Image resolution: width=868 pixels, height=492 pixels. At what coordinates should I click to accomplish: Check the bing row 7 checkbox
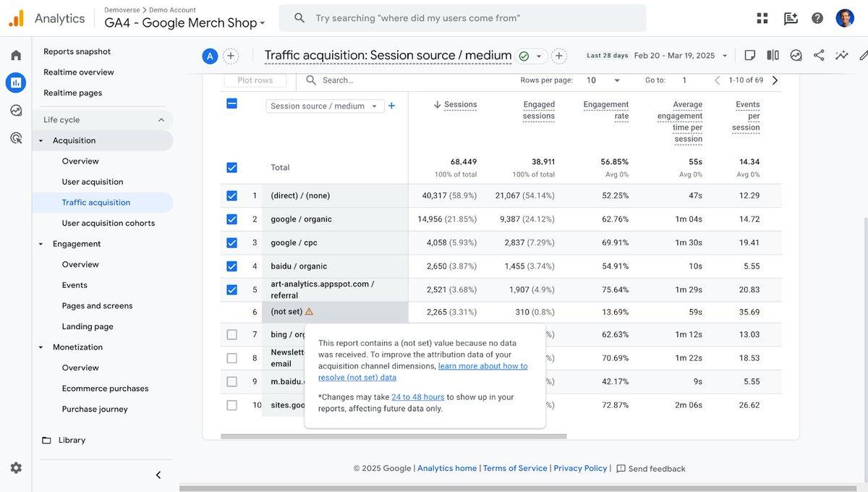[x=231, y=334]
